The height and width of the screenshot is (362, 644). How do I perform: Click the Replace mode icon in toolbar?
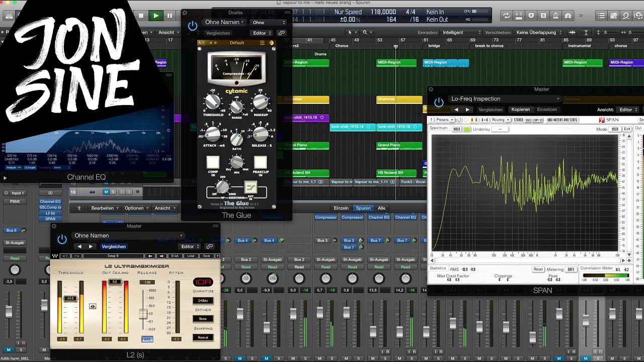tap(531, 16)
